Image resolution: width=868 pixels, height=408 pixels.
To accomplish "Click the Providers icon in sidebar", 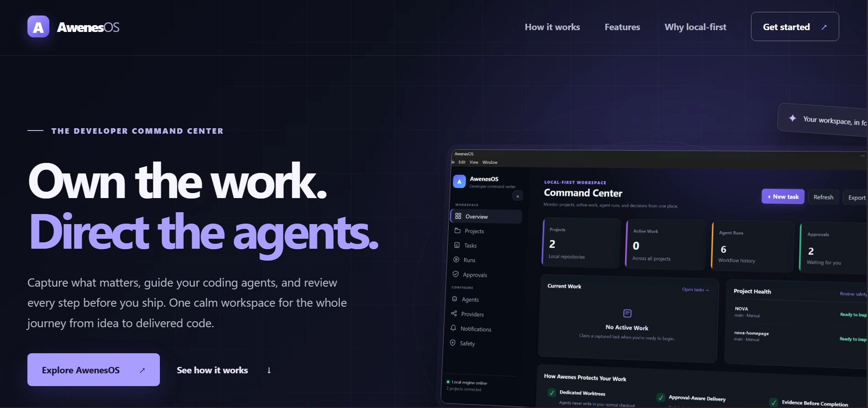I will pyautogui.click(x=454, y=314).
